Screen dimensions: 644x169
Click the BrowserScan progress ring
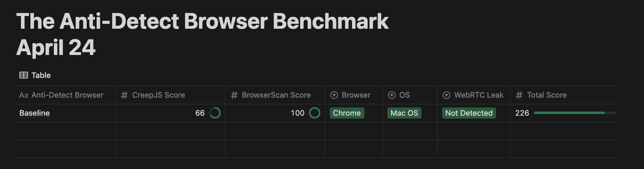point(315,113)
